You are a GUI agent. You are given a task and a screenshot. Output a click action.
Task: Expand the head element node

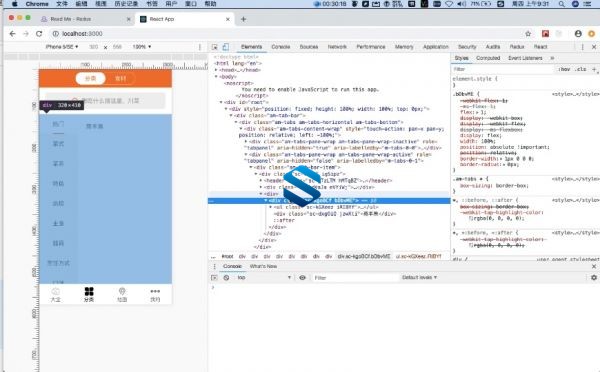(216, 70)
